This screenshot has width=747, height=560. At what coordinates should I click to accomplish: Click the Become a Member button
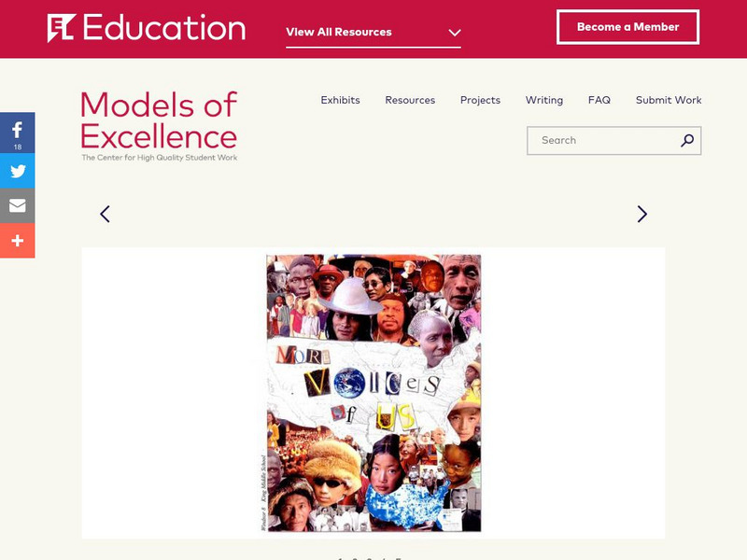(x=627, y=27)
